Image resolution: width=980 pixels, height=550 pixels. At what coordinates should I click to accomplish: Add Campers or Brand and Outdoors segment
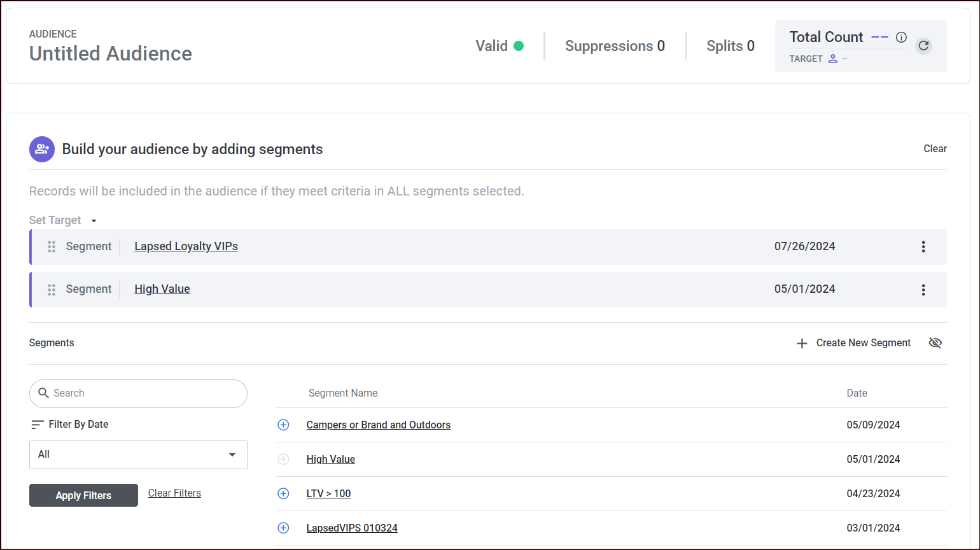[283, 425]
